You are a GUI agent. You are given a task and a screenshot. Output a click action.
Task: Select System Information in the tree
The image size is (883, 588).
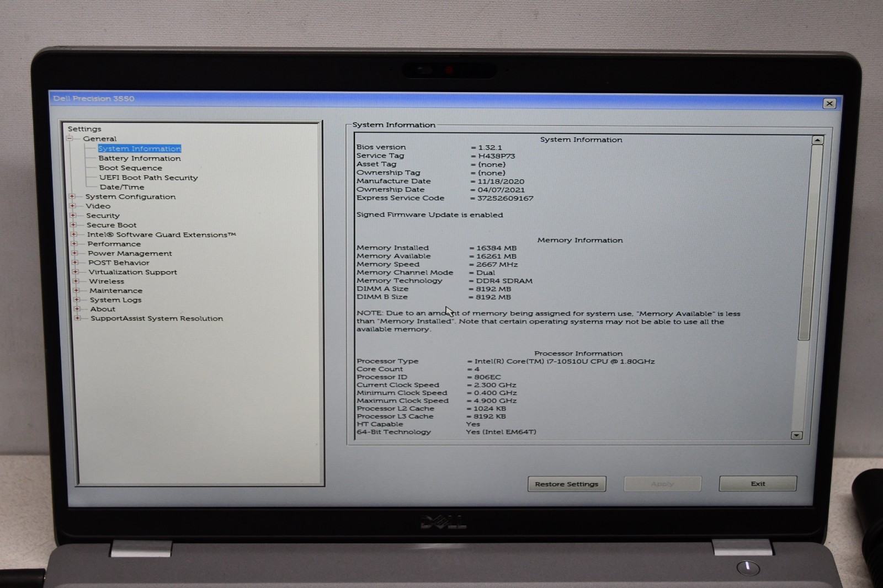pos(140,148)
